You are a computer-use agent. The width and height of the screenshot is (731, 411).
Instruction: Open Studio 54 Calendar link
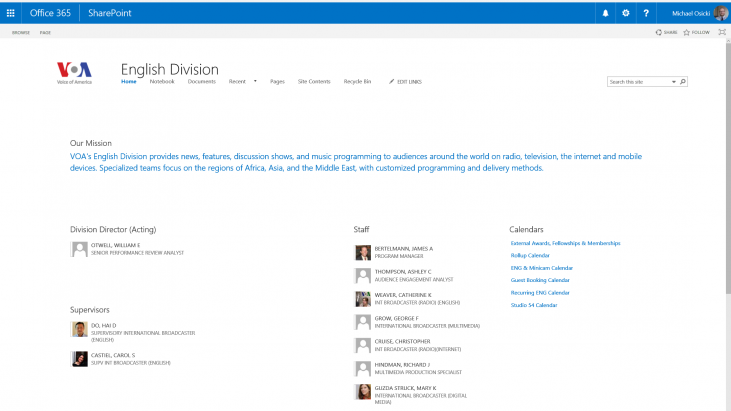tap(534, 305)
